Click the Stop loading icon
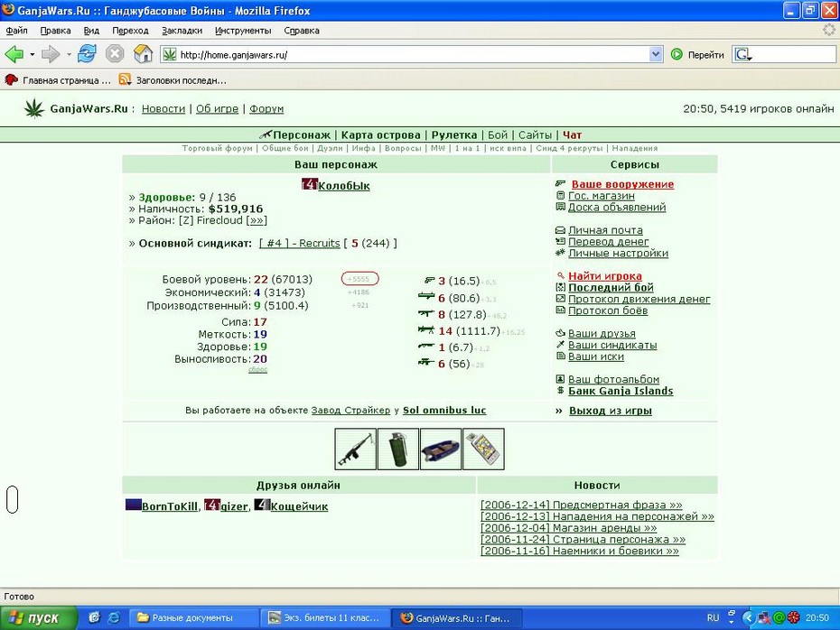 115,53
